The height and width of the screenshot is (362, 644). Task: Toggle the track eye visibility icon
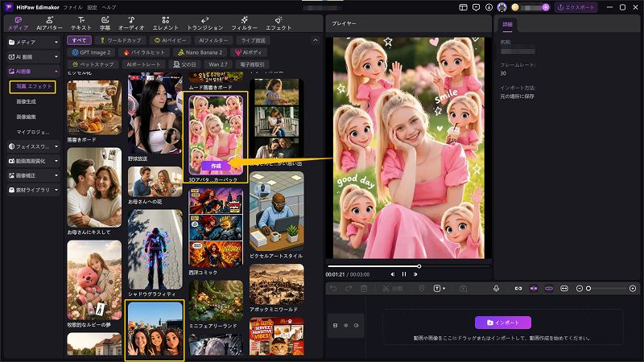click(346, 326)
